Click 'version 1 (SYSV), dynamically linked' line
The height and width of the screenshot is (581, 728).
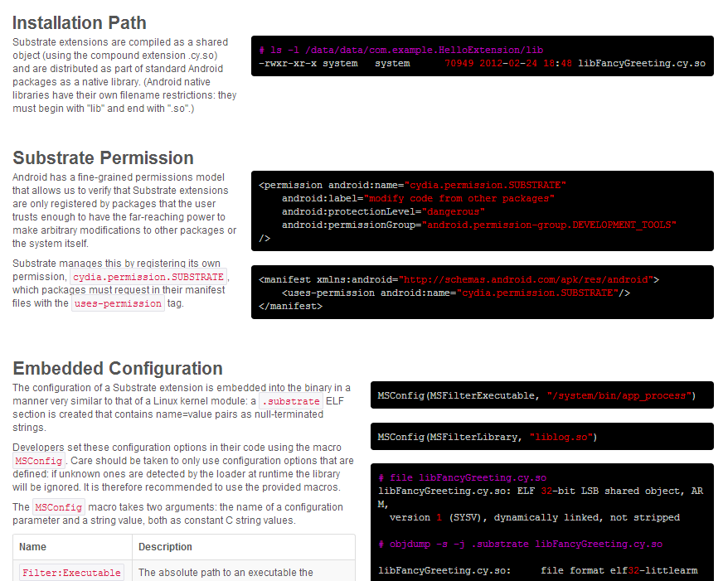(535, 517)
